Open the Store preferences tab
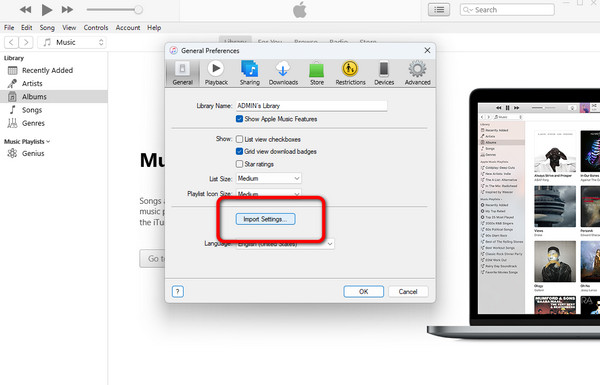This screenshot has height=385, width=600. 317,73
